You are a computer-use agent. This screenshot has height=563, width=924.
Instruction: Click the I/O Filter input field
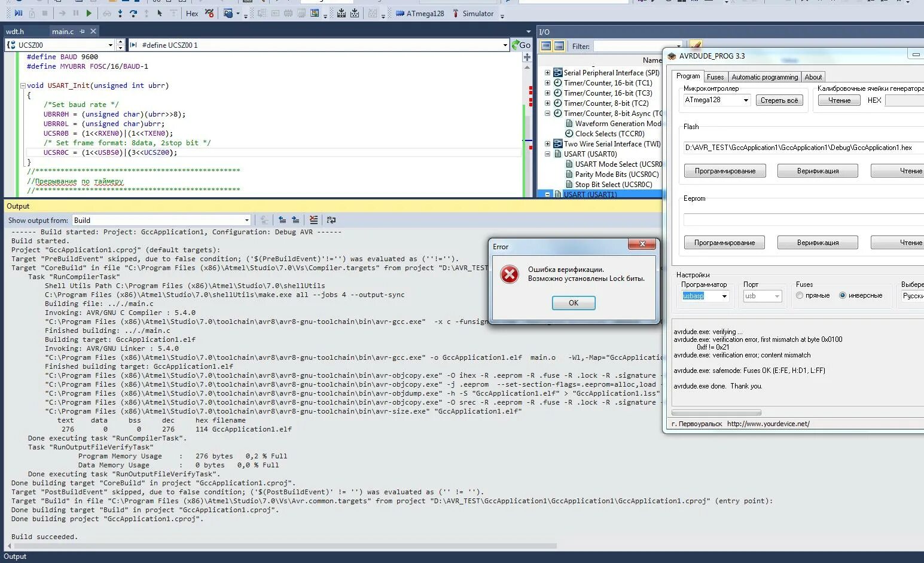click(638, 46)
